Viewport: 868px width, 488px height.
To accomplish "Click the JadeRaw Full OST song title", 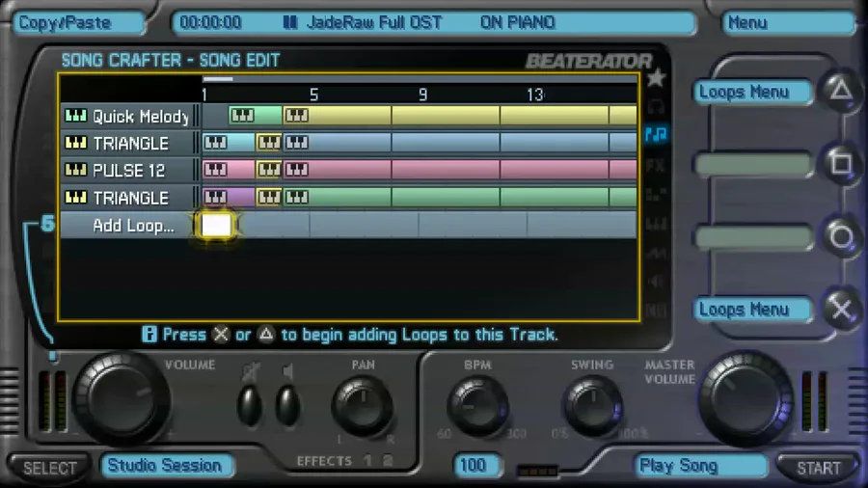I will pos(374,22).
